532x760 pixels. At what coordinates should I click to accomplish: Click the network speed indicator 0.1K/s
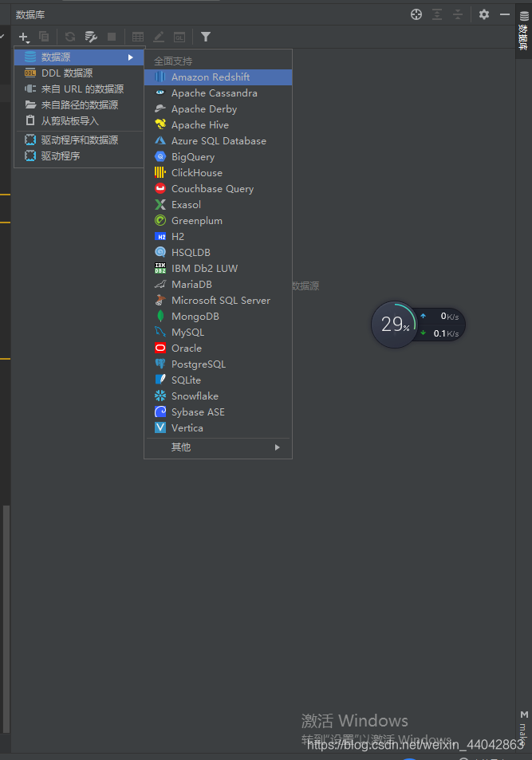point(440,333)
